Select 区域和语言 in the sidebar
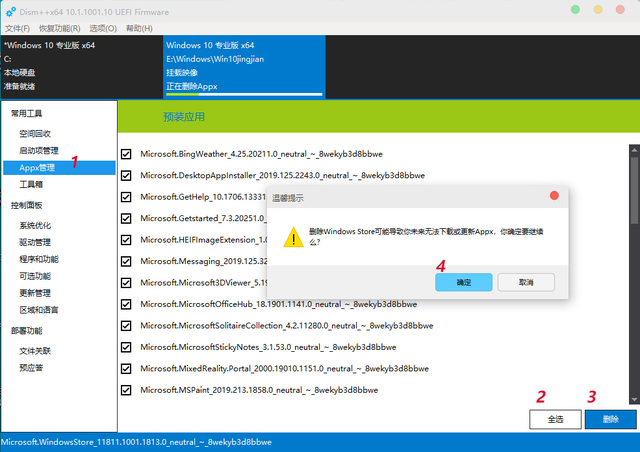Screen dimensions: 640x452 39,310
